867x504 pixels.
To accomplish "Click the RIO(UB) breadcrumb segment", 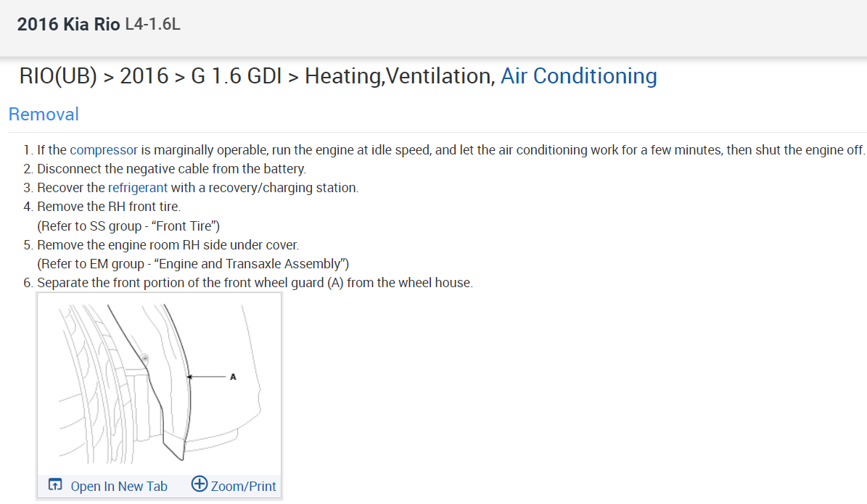I will coord(58,76).
